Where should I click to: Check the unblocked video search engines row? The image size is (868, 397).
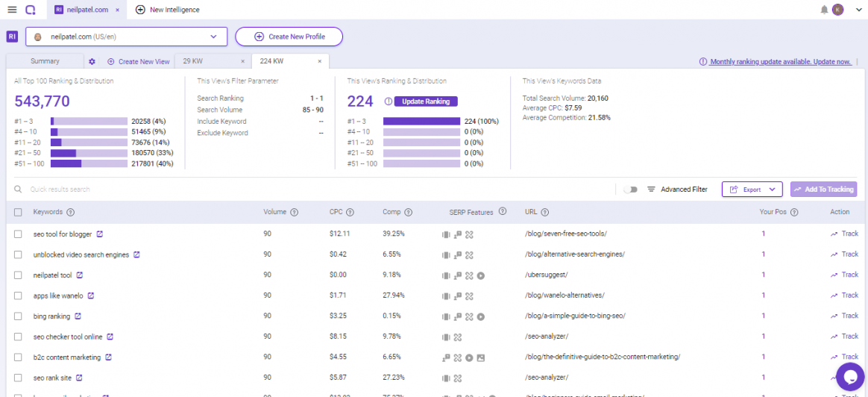(x=18, y=254)
